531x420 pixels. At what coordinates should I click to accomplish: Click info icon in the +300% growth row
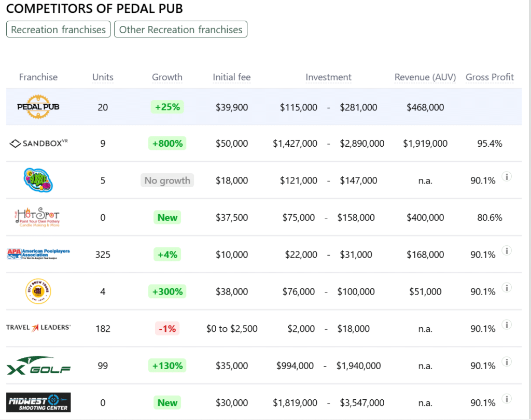coord(507,288)
